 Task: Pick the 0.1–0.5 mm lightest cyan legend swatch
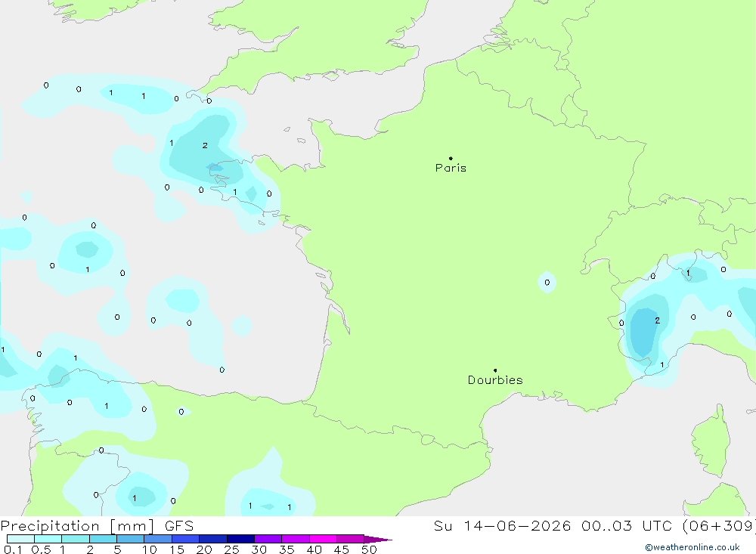[20, 539]
